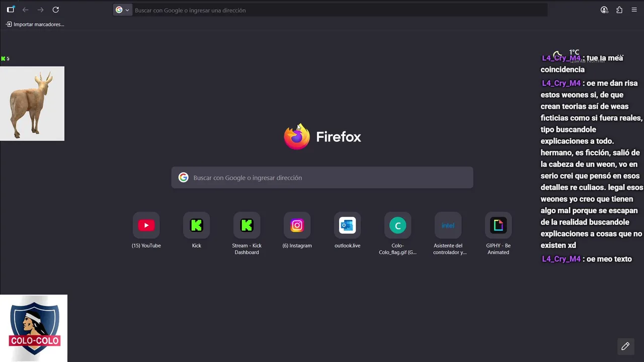This screenshot has height=362, width=644.
Task: Click Importar marcadores in bookmarks bar
Action: point(35,24)
